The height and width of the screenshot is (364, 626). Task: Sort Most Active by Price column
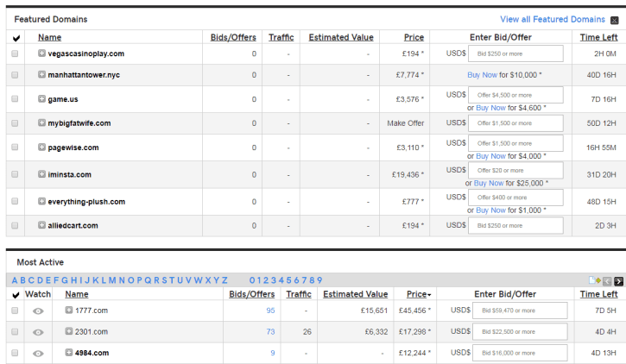[419, 294]
